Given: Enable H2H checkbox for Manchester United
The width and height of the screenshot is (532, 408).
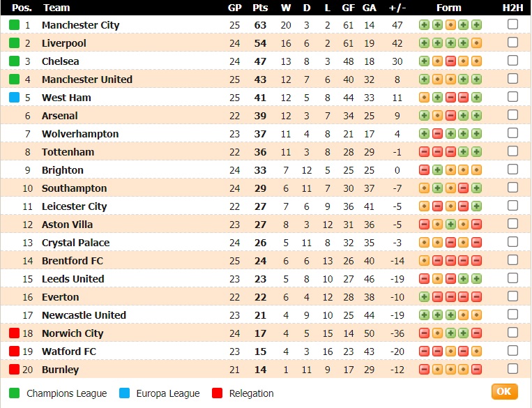Looking at the screenshot, I should click(x=512, y=79).
